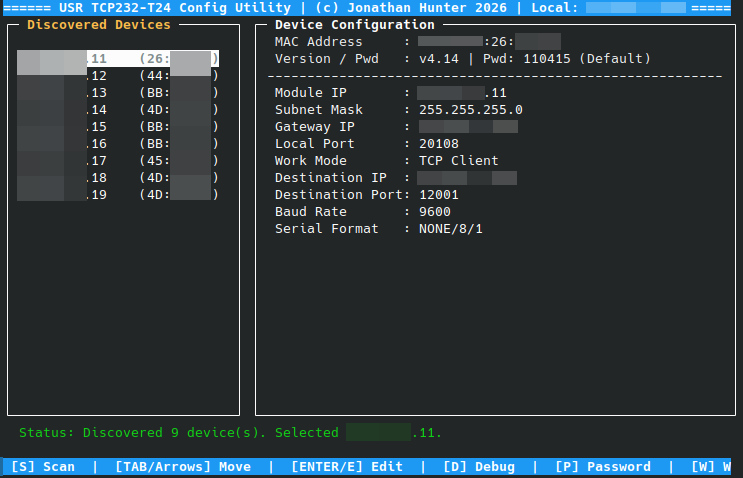Click the Discovered Devices panel title
This screenshot has width=743, height=478.
[99, 25]
